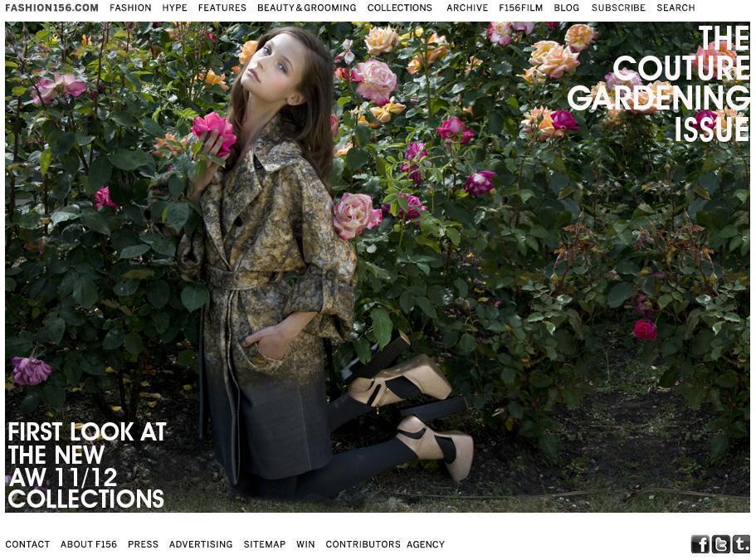Open the Facebook social icon
The width and height of the screenshot is (756, 560).
(x=700, y=544)
